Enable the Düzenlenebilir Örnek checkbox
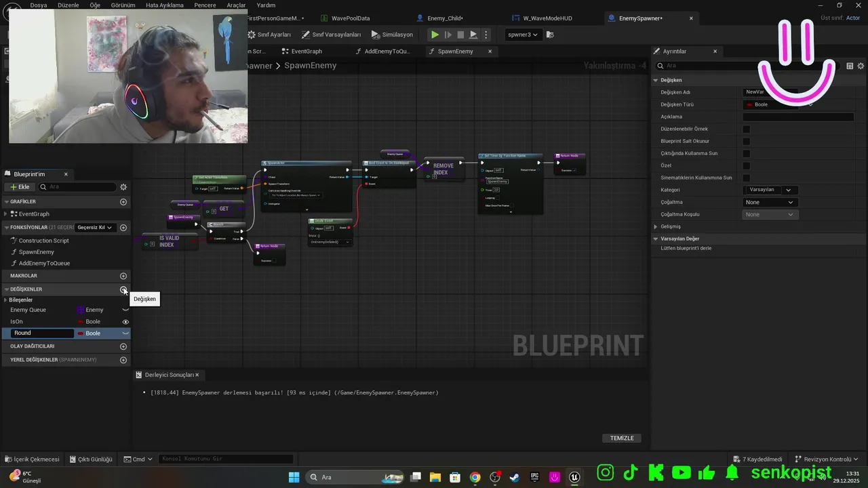868x488 pixels. (x=746, y=129)
